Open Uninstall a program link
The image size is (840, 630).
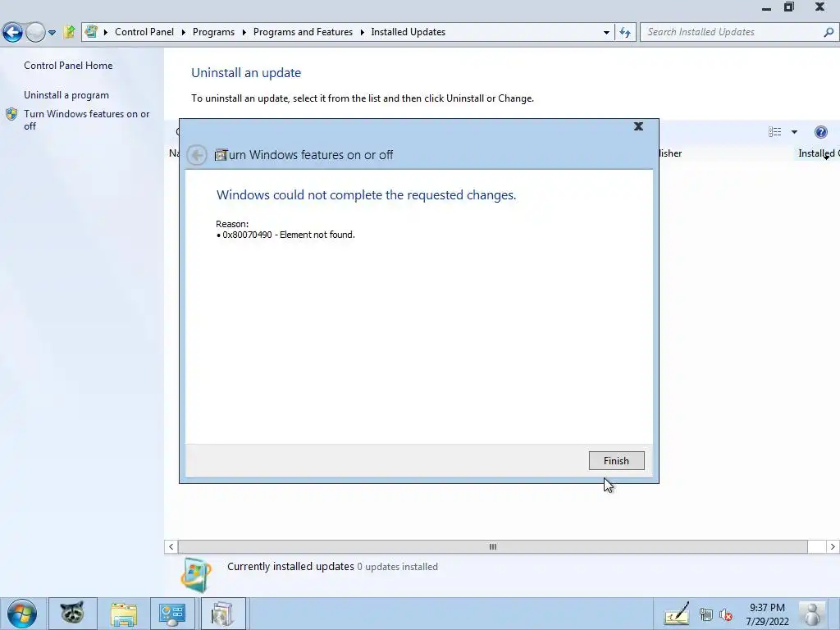click(66, 95)
